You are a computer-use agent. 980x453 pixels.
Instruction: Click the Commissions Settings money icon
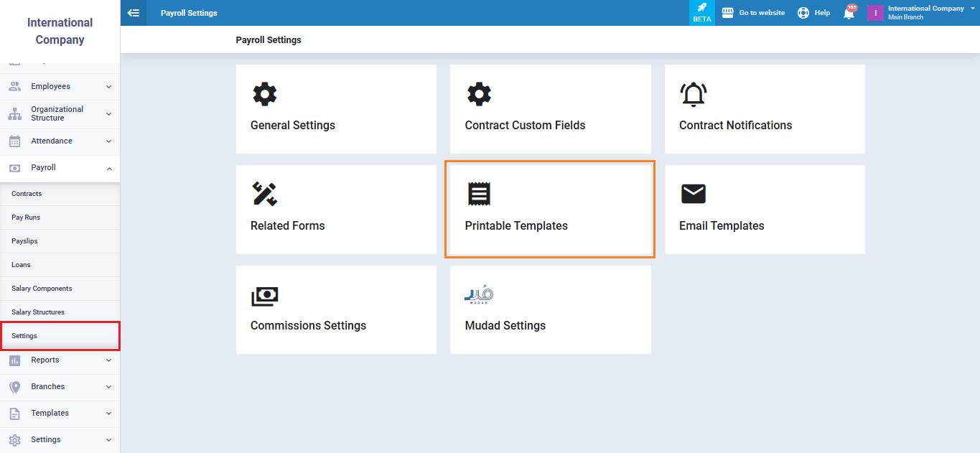[264, 295]
